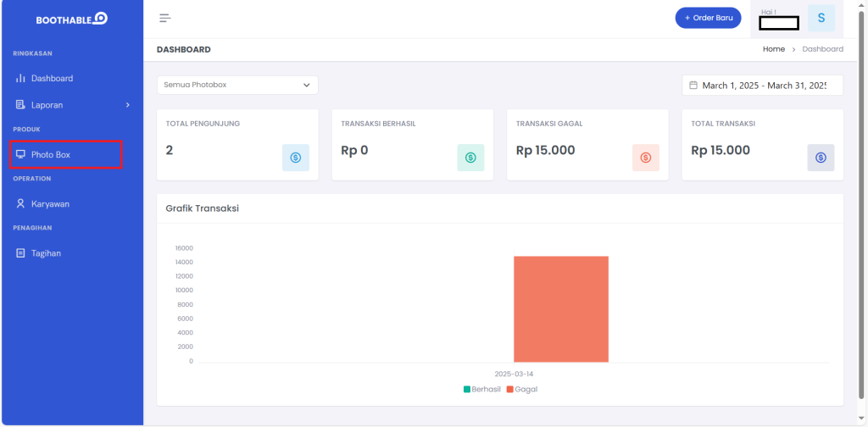
Task: Select Photo Box in the sidebar
Action: pyautogui.click(x=66, y=155)
